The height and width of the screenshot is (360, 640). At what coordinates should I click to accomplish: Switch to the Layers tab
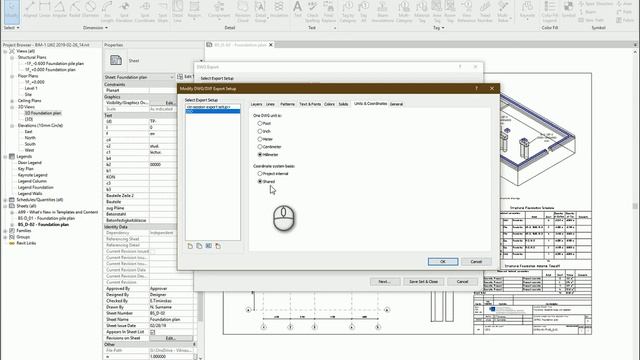coord(256,104)
